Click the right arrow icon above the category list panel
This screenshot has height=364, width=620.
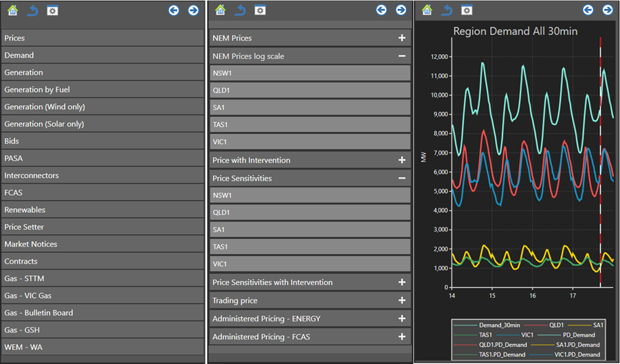click(193, 10)
